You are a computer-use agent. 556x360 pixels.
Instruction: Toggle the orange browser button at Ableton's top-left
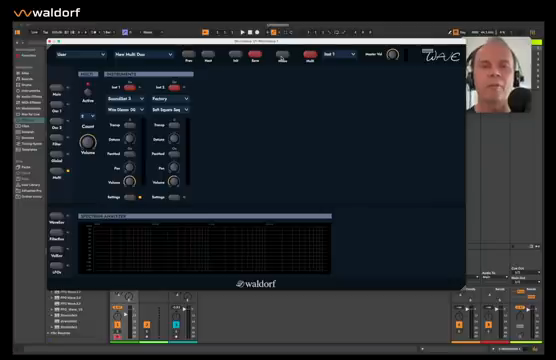(x=17, y=32)
